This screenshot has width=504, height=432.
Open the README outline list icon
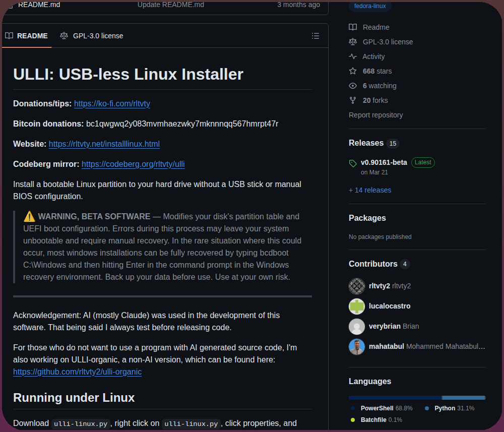point(316,36)
